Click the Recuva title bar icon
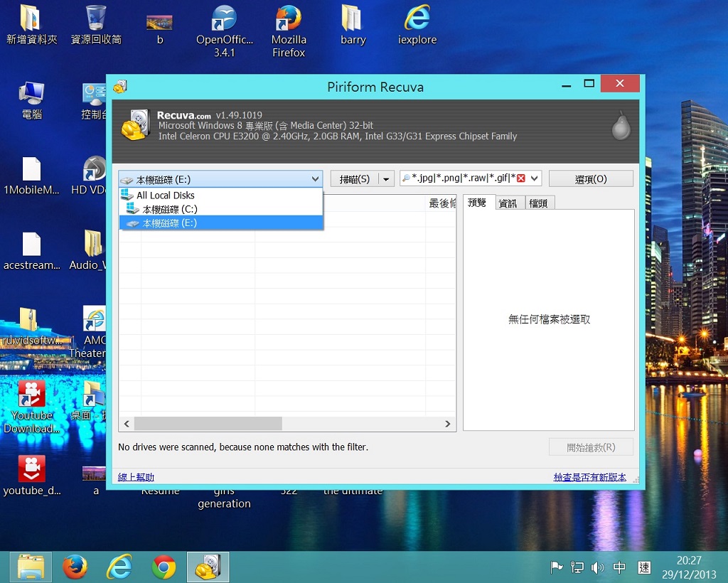Screen dimensions: 728x583 tap(119, 86)
